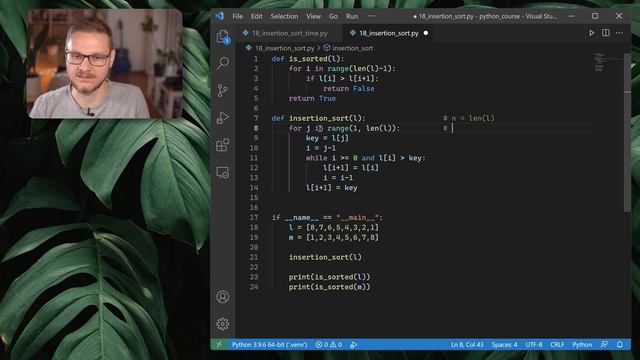Open the Selection menu
This screenshot has height=360, width=640.
coord(284,16)
